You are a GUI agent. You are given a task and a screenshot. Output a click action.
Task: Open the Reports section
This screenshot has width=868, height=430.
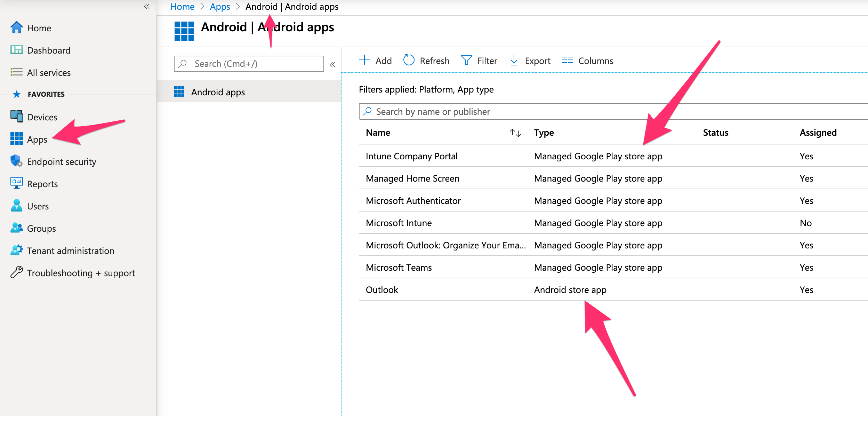click(42, 184)
